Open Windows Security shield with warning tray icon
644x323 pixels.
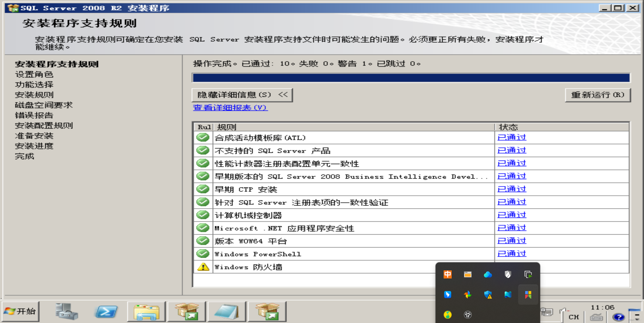488,294
